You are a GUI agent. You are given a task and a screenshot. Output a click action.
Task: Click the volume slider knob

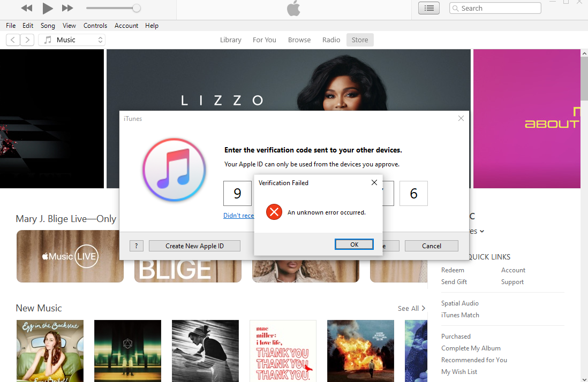[x=137, y=8]
